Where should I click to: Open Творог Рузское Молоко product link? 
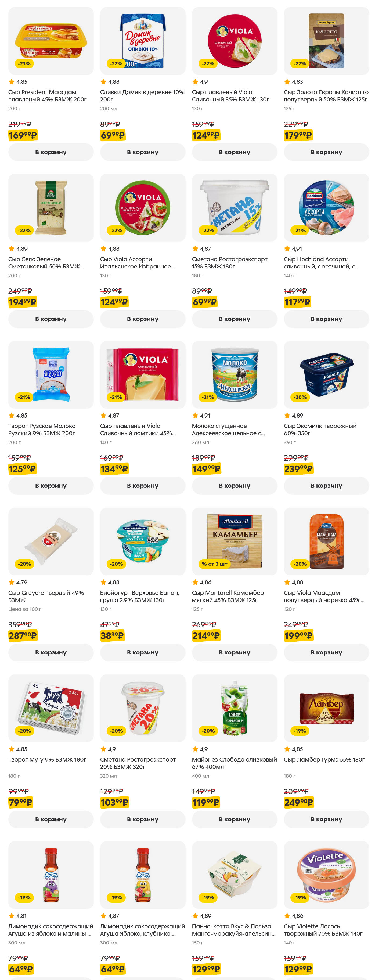[x=42, y=429]
